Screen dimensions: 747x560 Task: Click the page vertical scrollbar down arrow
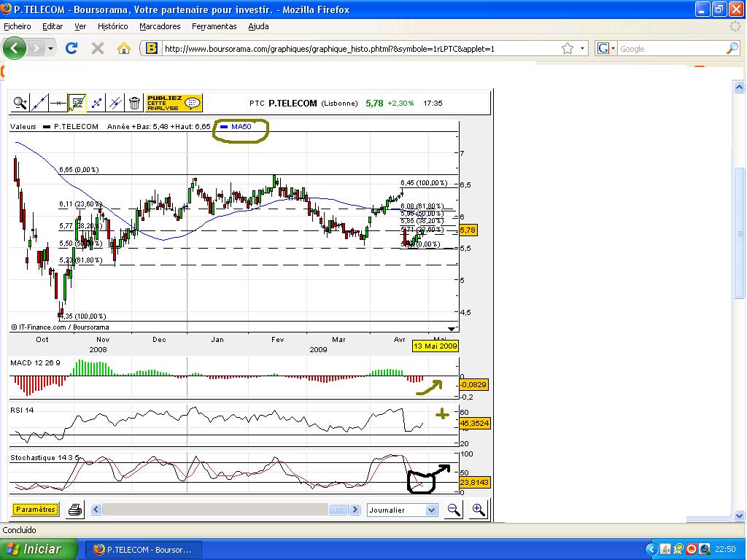tap(739, 516)
